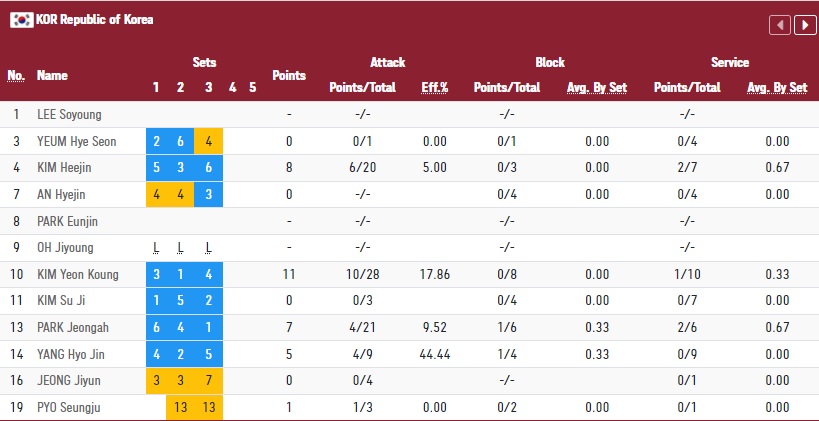Select player PARK Jeongah's name
Image resolution: width=819 pixels, height=421 pixels.
75,328
